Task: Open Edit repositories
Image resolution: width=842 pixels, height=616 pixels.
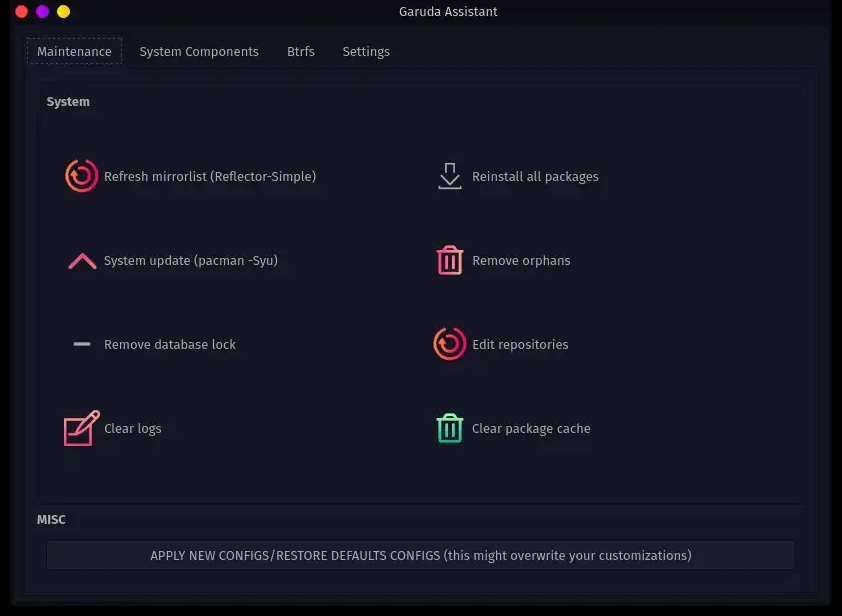Action: [x=520, y=344]
